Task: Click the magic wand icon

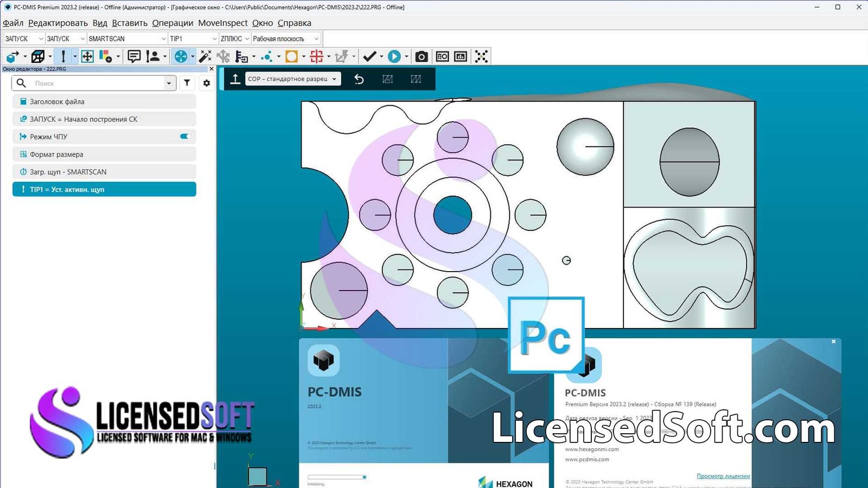Action: 205,56
